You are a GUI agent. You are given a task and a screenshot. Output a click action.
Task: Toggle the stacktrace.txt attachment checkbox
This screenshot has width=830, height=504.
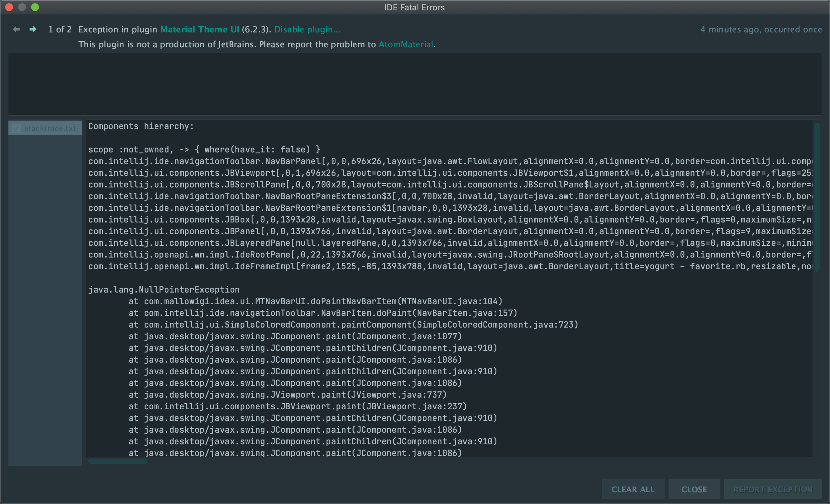click(x=16, y=128)
